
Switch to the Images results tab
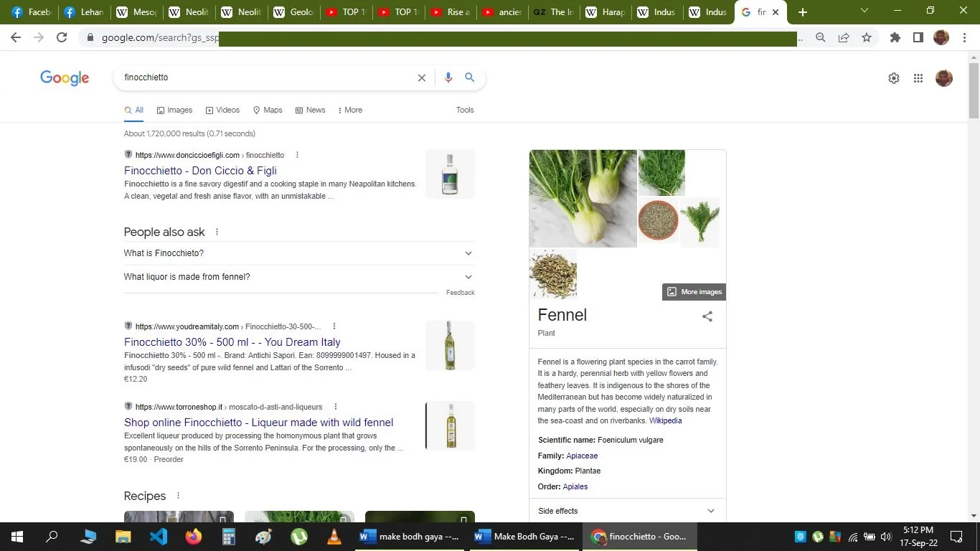pos(174,110)
